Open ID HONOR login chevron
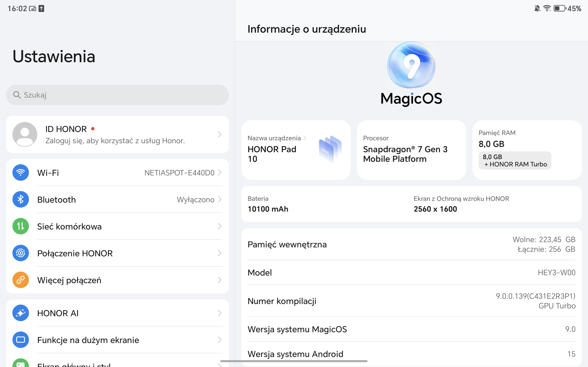 pyautogui.click(x=220, y=134)
